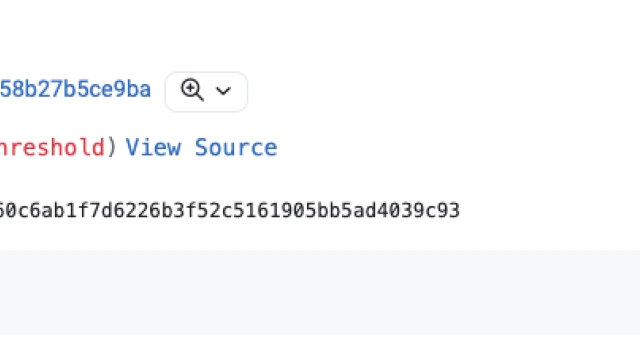Click the word Source in View Source
Viewport: 640px width, 360px height.
tap(236, 147)
